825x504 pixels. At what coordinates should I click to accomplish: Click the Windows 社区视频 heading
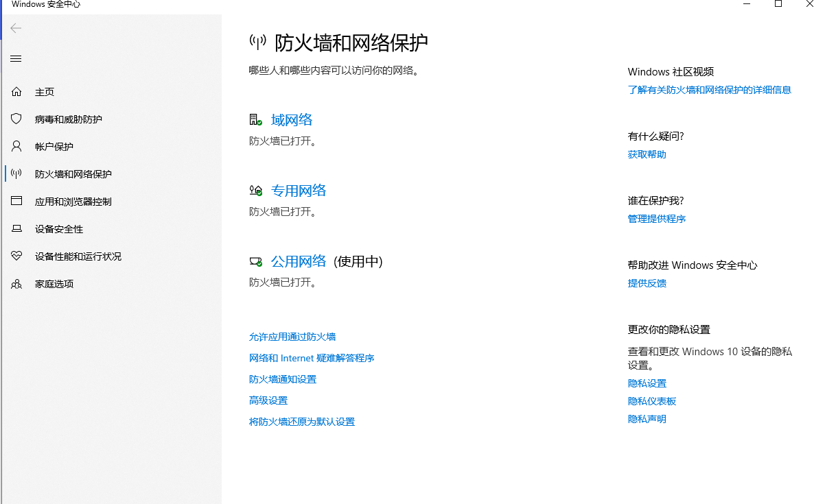(671, 71)
